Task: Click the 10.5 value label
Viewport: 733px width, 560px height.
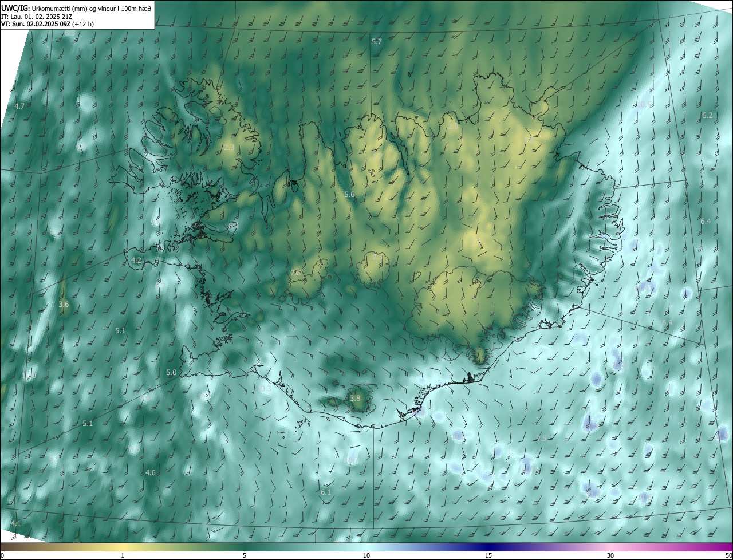Action: 644,105
